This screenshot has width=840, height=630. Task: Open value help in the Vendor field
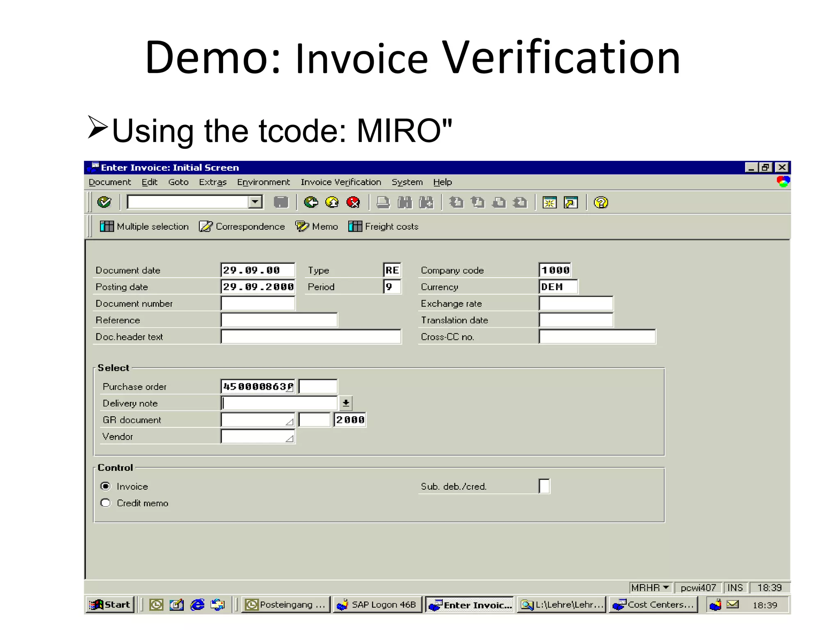click(x=290, y=438)
